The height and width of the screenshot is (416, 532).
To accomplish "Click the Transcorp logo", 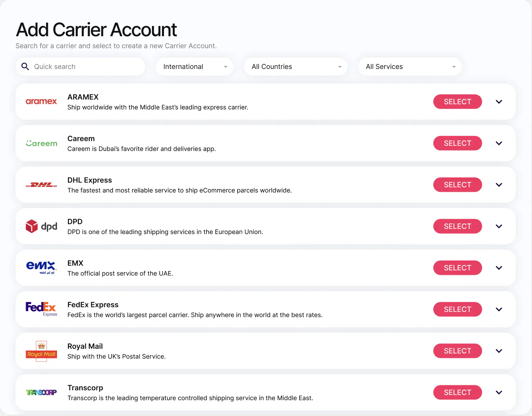I will [x=41, y=392].
